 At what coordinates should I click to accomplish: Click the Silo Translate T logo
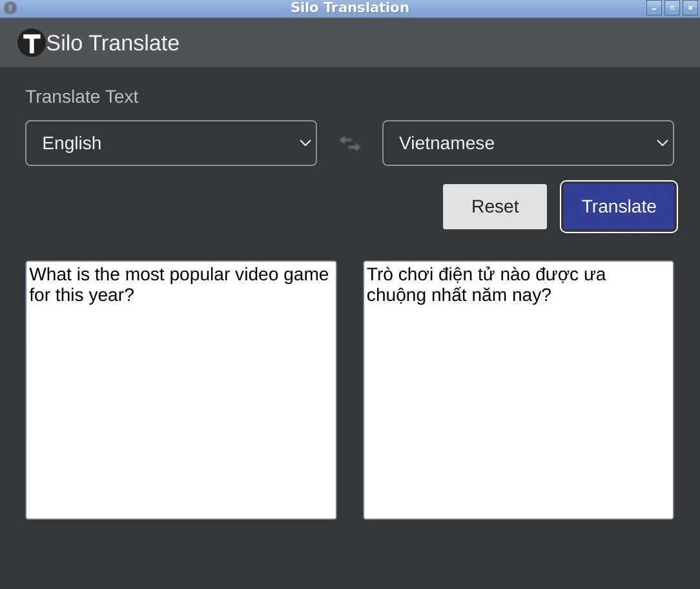click(x=31, y=43)
